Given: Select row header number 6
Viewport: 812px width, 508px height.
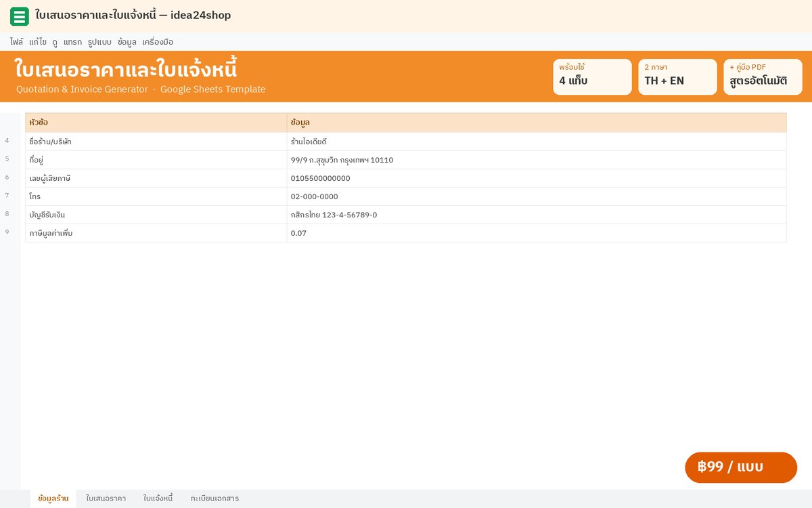Looking at the screenshot, I should click(7, 177).
